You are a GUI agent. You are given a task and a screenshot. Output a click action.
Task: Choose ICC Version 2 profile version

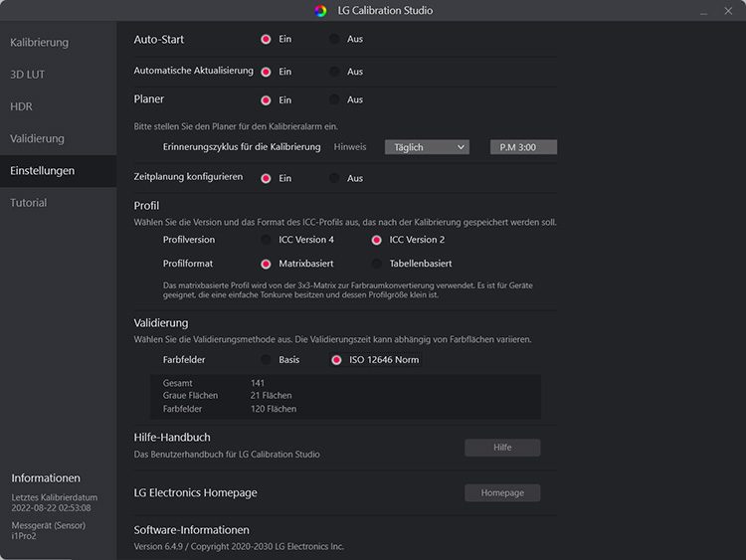(376, 240)
